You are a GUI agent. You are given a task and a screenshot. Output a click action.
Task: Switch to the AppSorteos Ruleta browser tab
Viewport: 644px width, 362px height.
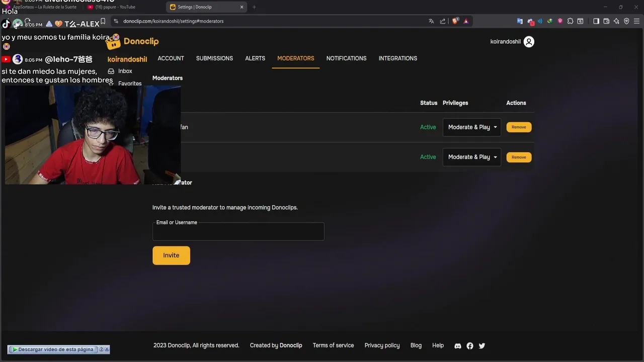[x=44, y=7]
